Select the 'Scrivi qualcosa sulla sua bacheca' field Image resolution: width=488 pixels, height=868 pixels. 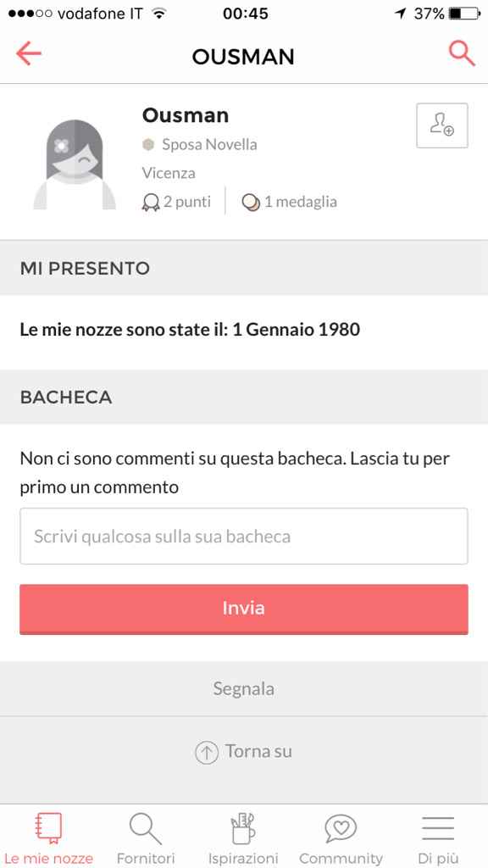(243, 536)
